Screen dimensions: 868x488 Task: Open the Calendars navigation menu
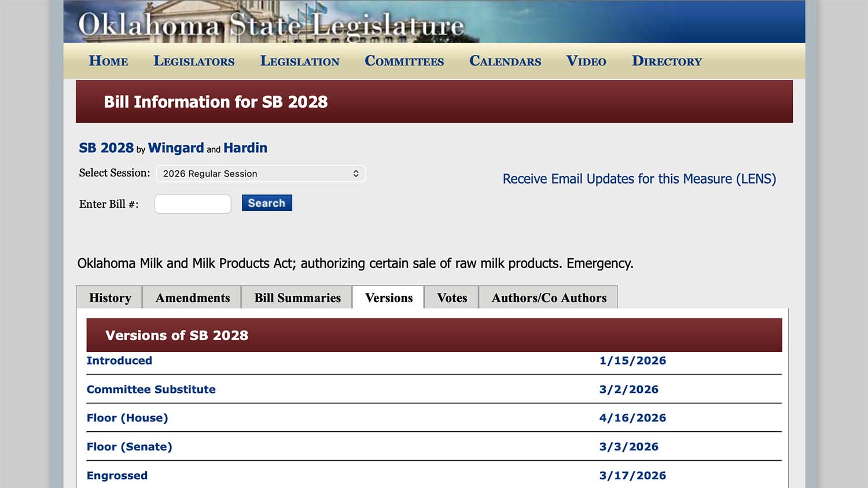[505, 61]
